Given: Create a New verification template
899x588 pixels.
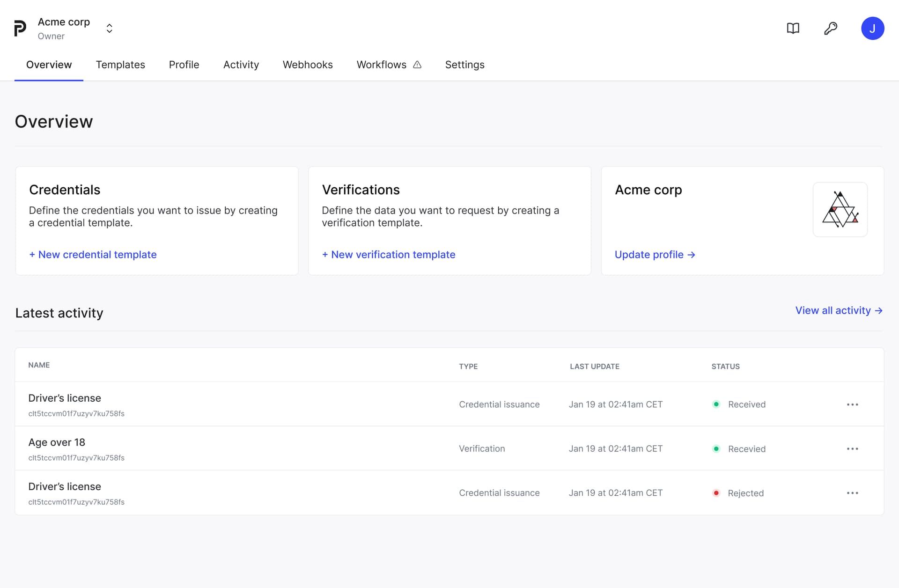Looking at the screenshot, I should (389, 255).
